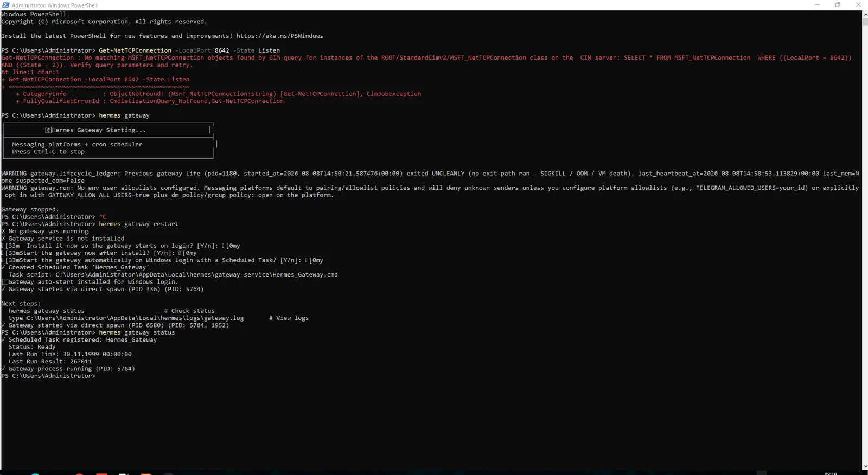Click the 'Copyright (C) Microsoft Corporation' line
The height and width of the screenshot is (475, 868).
click(x=104, y=22)
